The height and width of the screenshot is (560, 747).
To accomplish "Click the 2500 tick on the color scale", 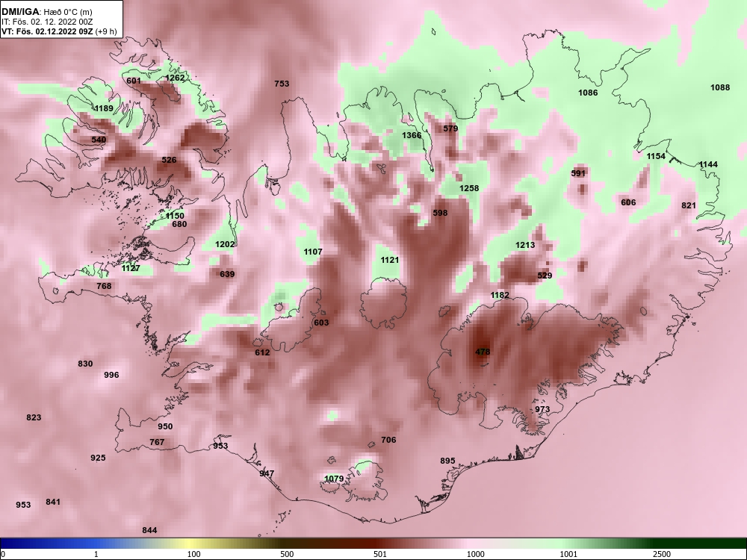I will point(662,554).
